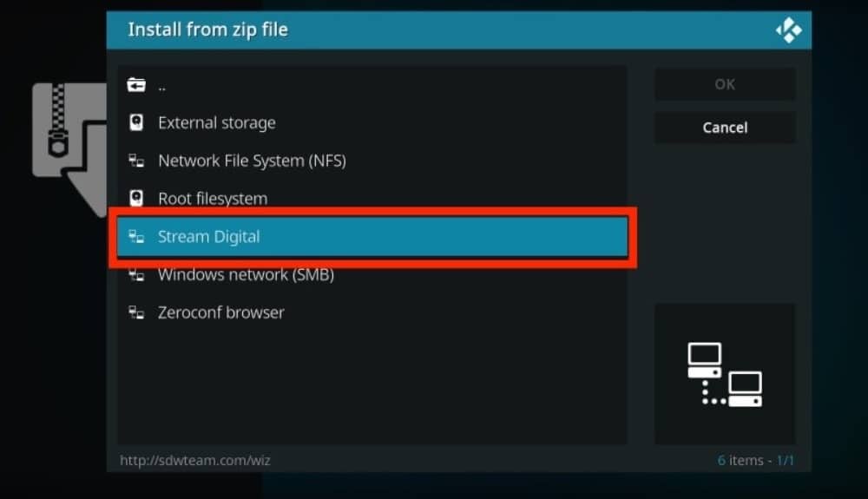The height and width of the screenshot is (499, 868).
Task: Click the Zeroconf browser network icon
Action: click(x=136, y=312)
